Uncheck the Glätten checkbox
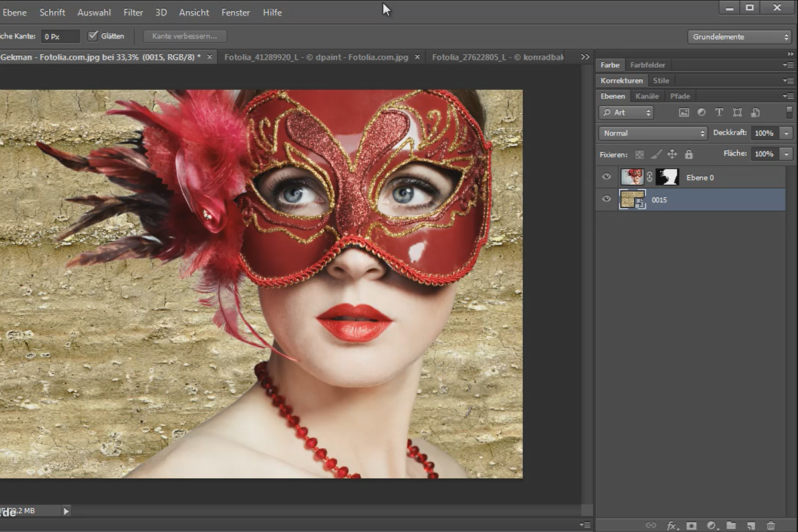 click(92, 36)
